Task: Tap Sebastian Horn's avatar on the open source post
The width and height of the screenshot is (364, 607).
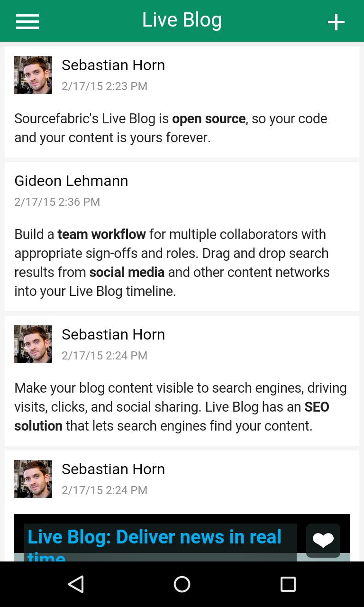Action: point(33,75)
